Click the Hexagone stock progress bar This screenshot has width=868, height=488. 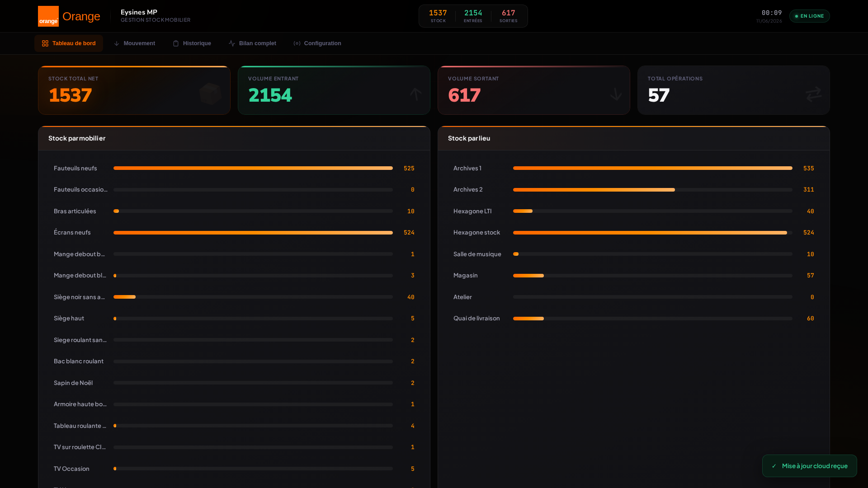pyautogui.click(x=653, y=233)
